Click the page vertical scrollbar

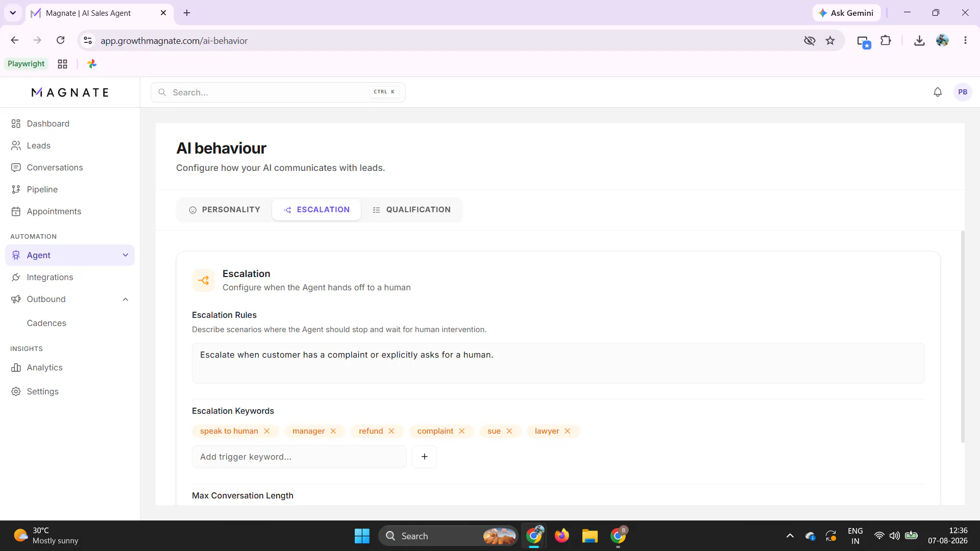coord(963,337)
